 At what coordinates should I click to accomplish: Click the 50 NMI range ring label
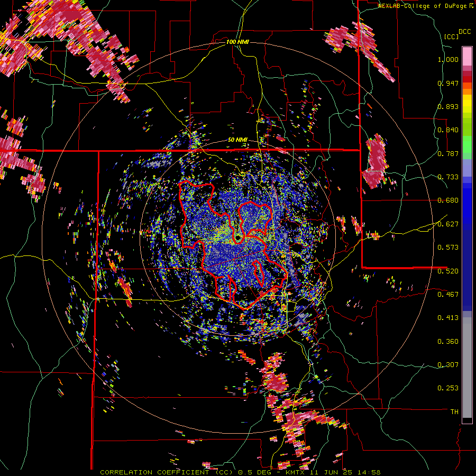237,140
